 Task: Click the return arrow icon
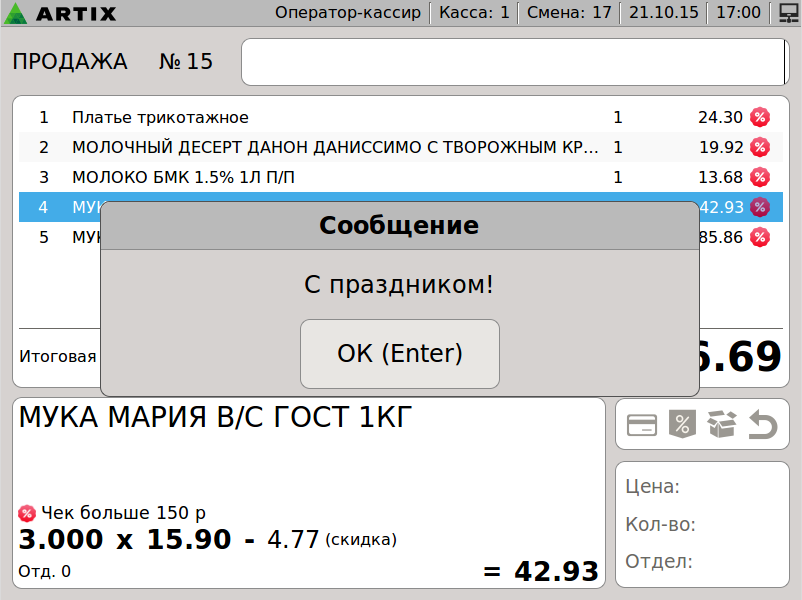point(762,425)
